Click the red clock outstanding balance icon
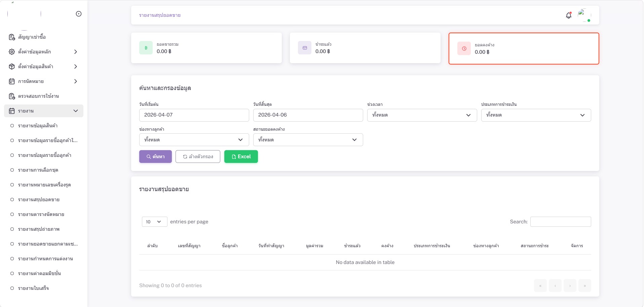Viewport: 644px width, 307px height. point(464,49)
